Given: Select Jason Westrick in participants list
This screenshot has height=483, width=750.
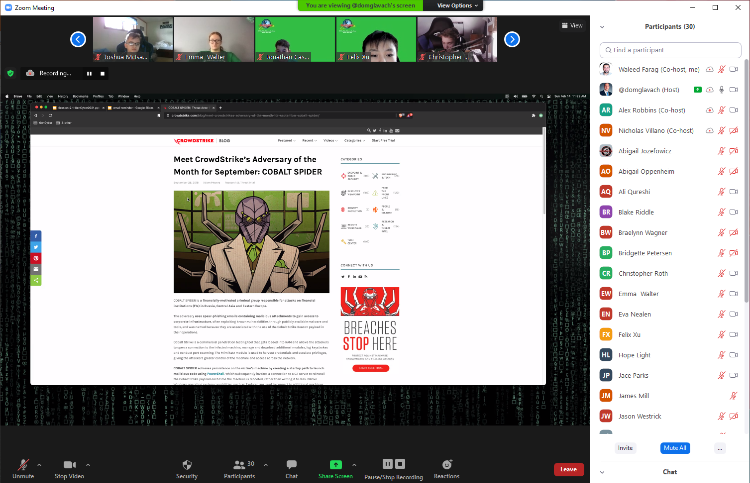Looking at the screenshot, I should click(x=669, y=416).
